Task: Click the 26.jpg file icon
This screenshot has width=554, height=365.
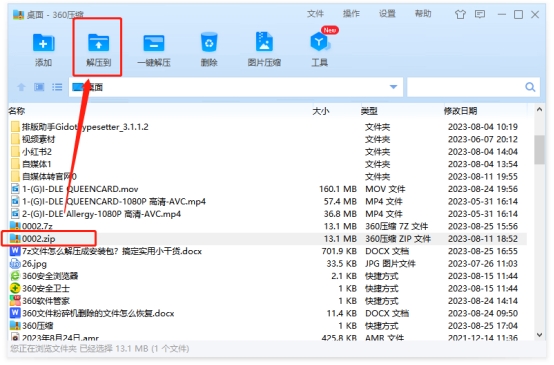Action: [15, 264]
